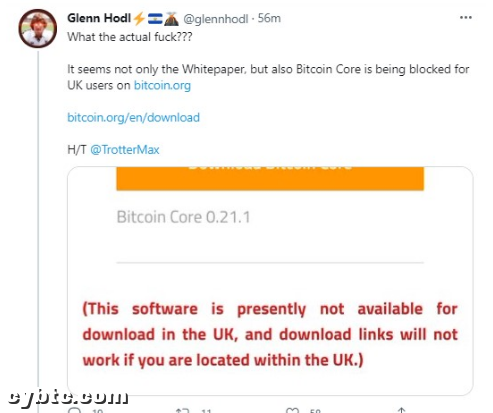
Task: Click the retweet arrows icon
Action: click(183, 410)
